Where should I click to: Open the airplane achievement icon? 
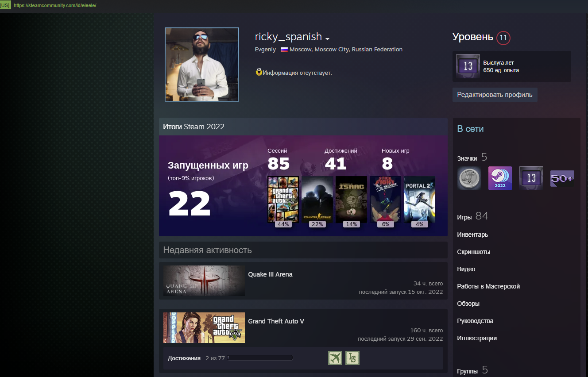(x=335, y=358)
